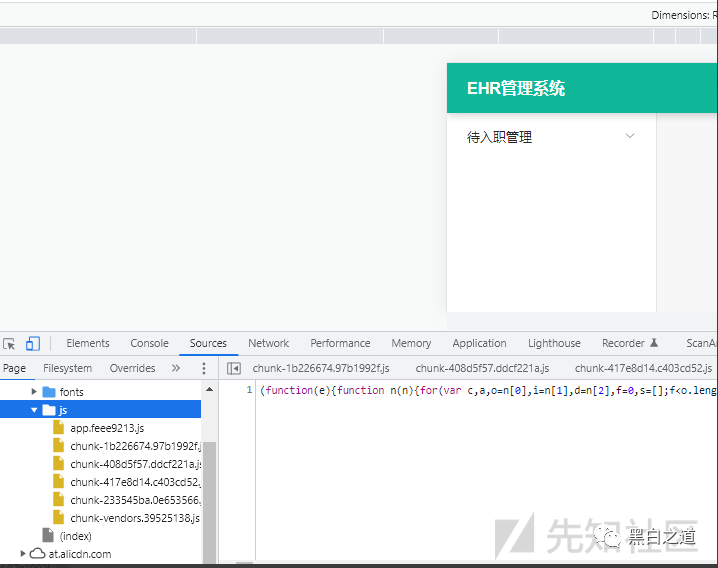The image size is (718, 568).
Task: Click the app.feee9213.js file icon
Action: point(59,427)
